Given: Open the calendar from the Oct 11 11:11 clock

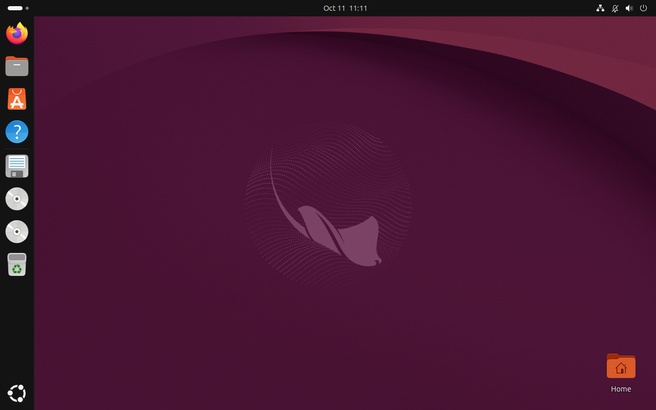Looking at the screenshot, I should [345, 8].
